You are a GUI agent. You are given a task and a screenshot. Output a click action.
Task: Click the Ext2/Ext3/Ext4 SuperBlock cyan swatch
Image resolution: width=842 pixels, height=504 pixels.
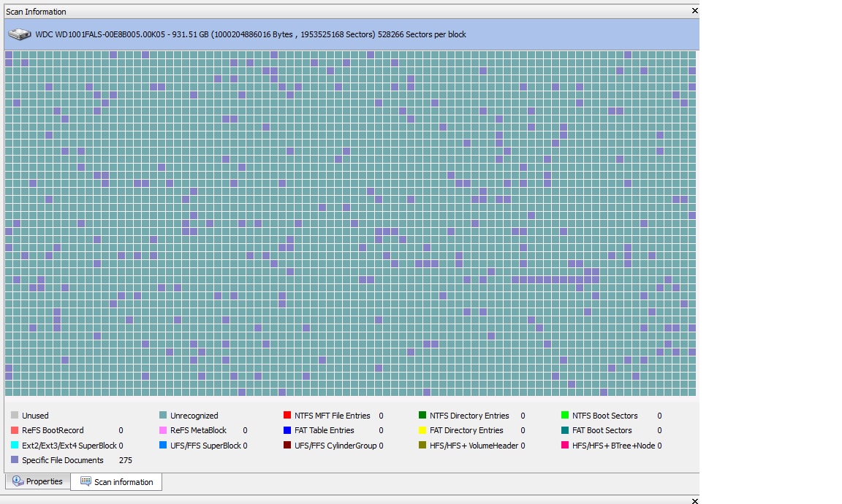[15, 445]
